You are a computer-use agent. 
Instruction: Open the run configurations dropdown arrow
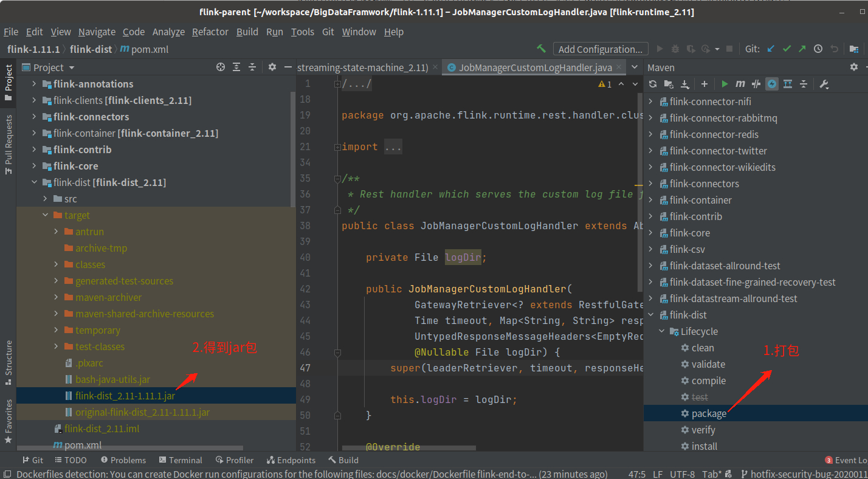click(717, 49)
